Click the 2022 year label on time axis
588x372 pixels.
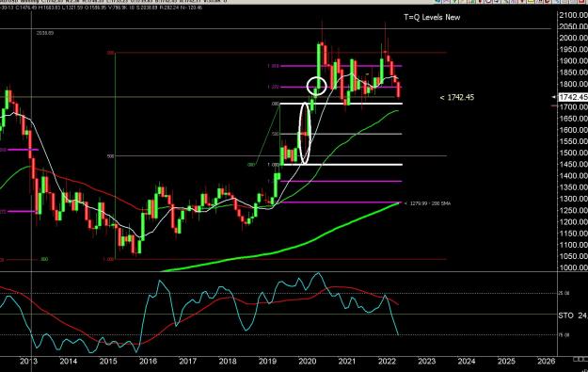pyautogui.click(x=387, y=362)
